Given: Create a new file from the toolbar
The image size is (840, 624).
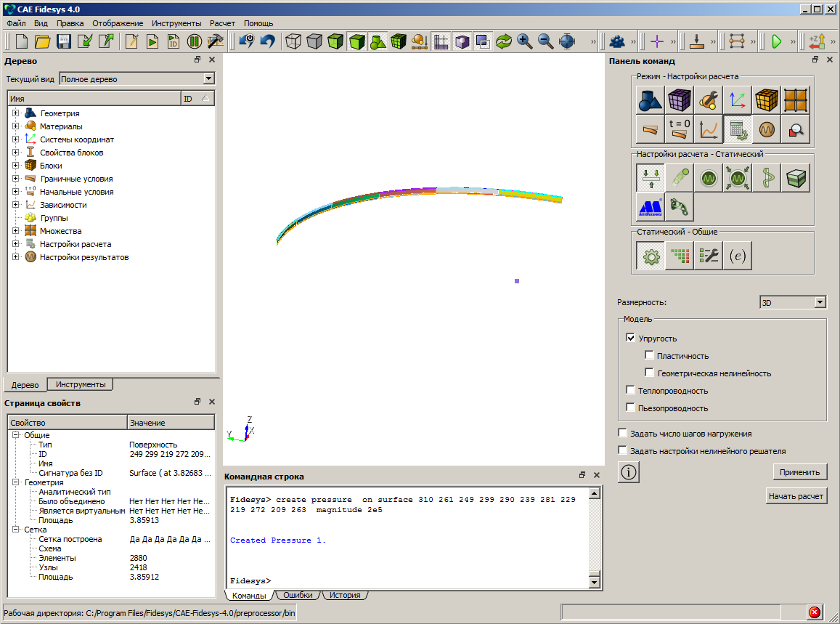Looking at the screenshot, I should point(22,41).
